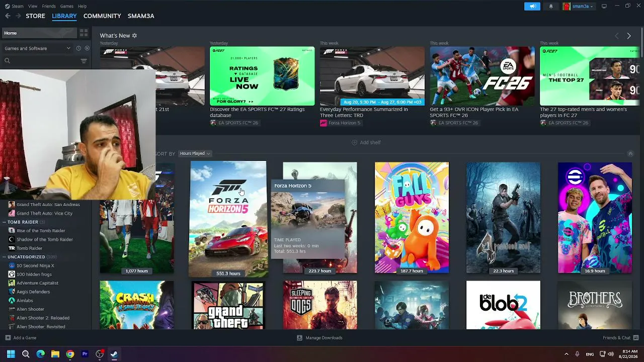Expand the Games and Software filter dropdown
This screenshot has height=362, width=644.
click(38, 48)
